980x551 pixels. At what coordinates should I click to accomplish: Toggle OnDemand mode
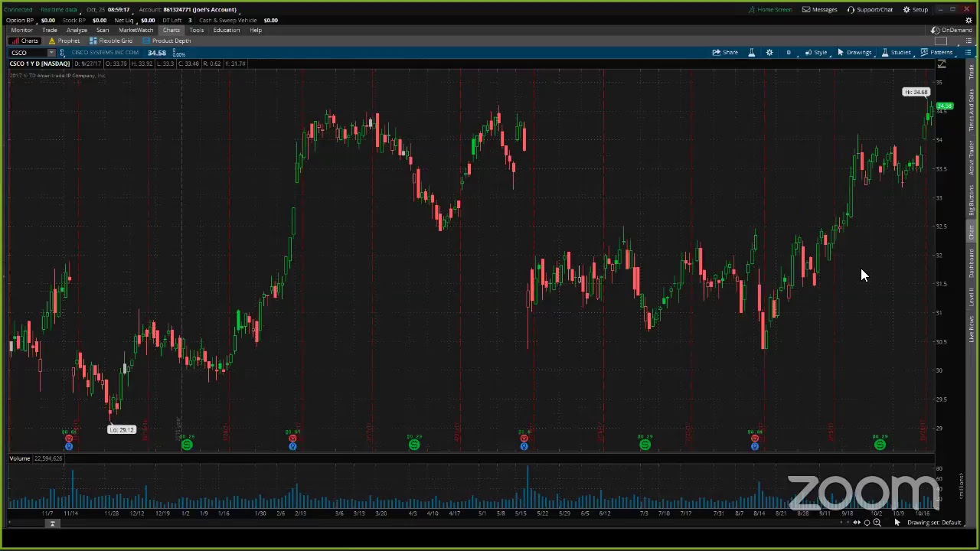[952, 30]
